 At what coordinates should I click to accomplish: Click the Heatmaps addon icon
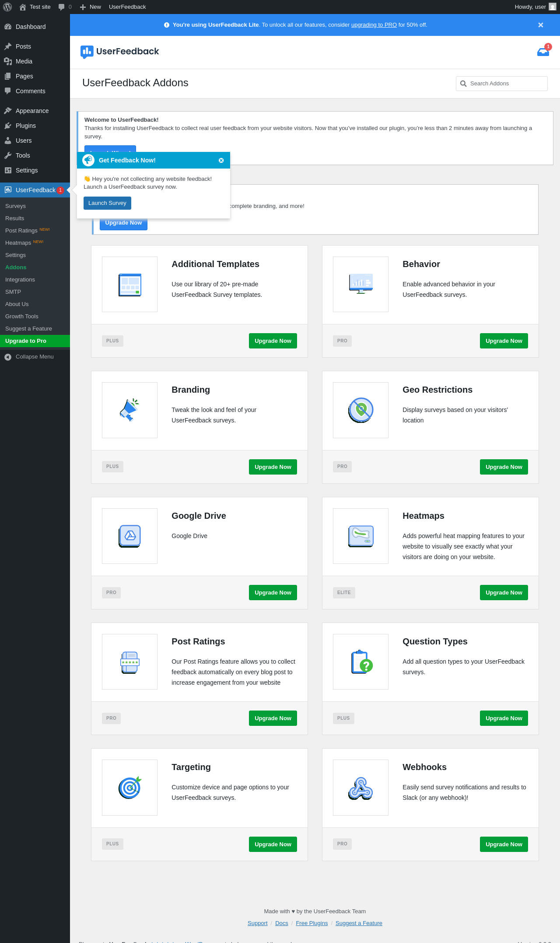tap(360, 536)
